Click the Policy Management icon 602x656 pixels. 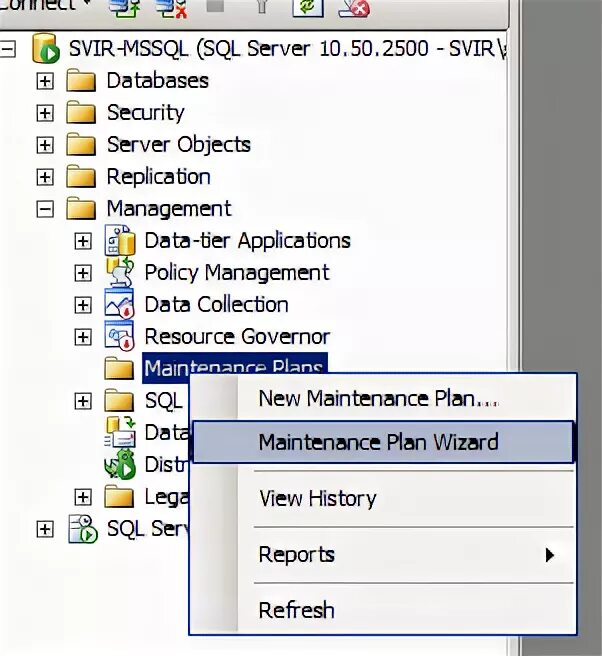[x=120, y=272]
